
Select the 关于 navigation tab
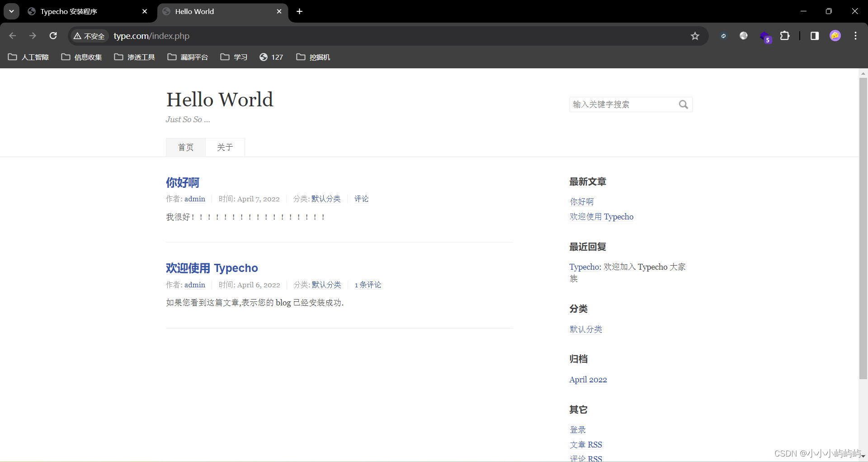pyautogui.click(x=225, y=148)
